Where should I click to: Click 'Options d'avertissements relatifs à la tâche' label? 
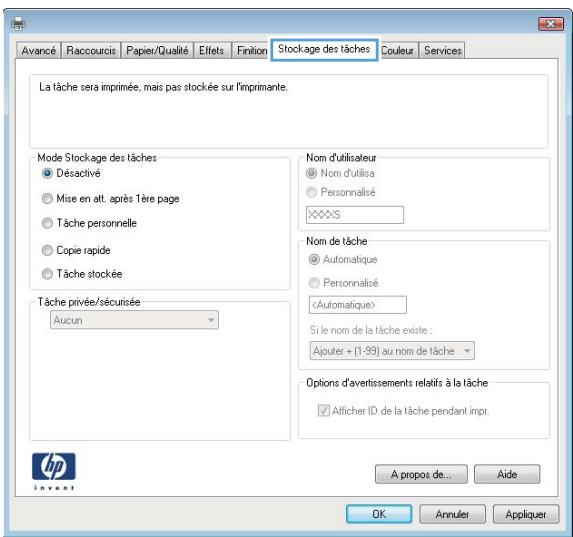click(397, 383)
